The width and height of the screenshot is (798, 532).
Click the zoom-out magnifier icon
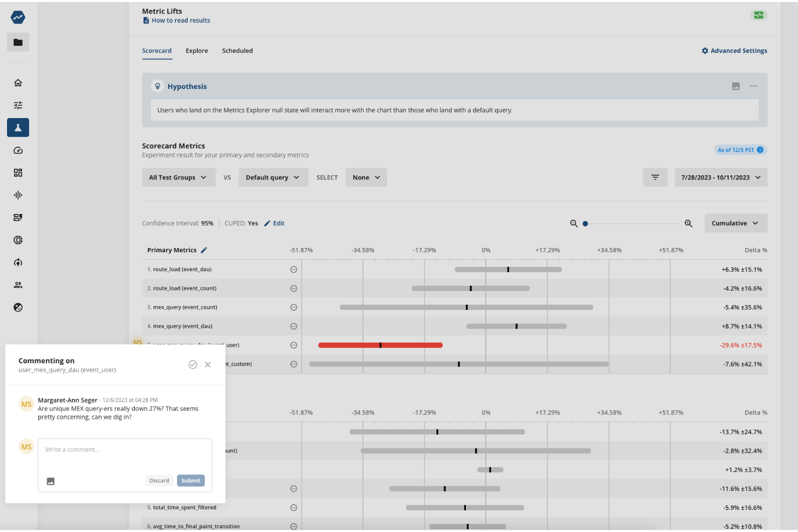click(x=574, y=223)
